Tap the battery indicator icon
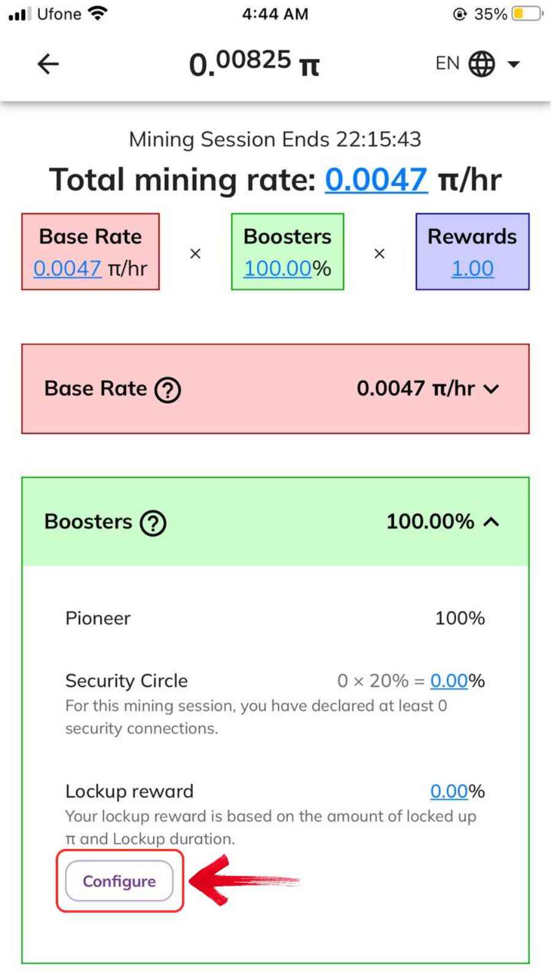551x980 pixels. point(527,13)
